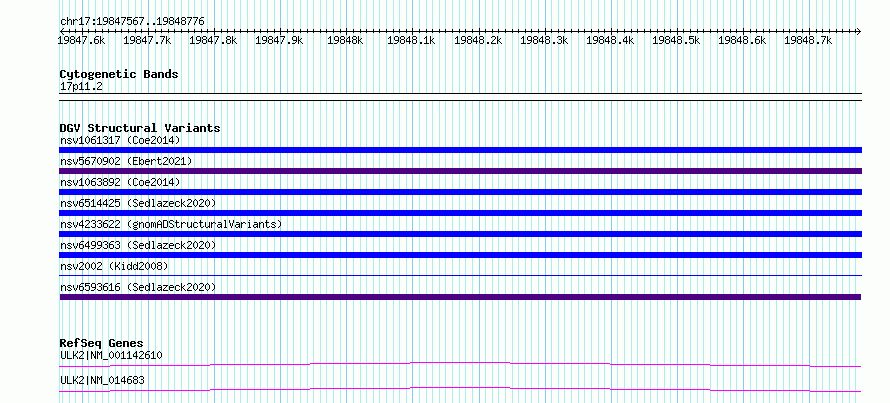The image size is (890, 403).
Task: Click the 19848.5k ruler tick label
Action: [676, 40]
